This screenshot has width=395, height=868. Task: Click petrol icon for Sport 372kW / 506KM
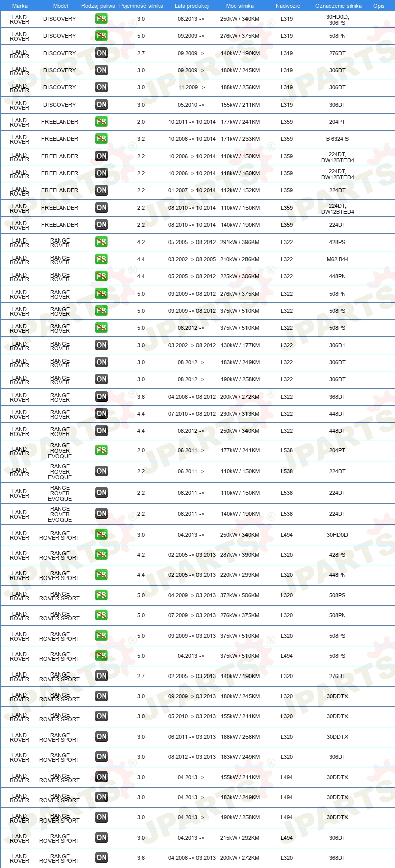click(102, 595)
